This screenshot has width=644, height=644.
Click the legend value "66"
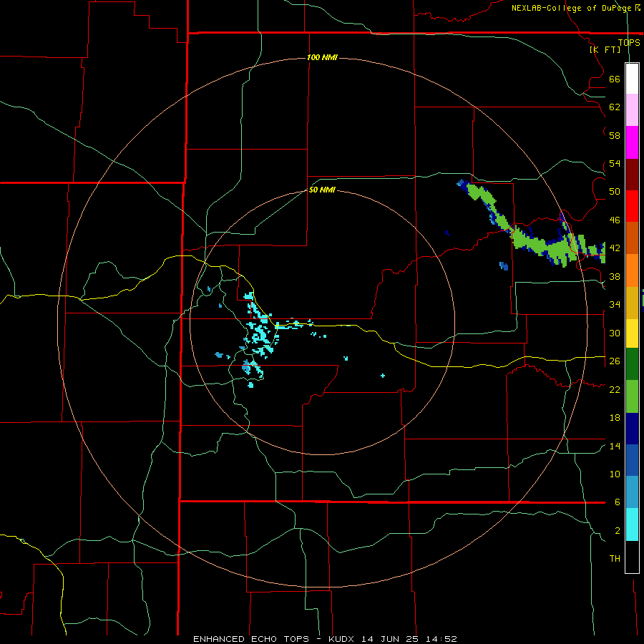click(615, 79)
